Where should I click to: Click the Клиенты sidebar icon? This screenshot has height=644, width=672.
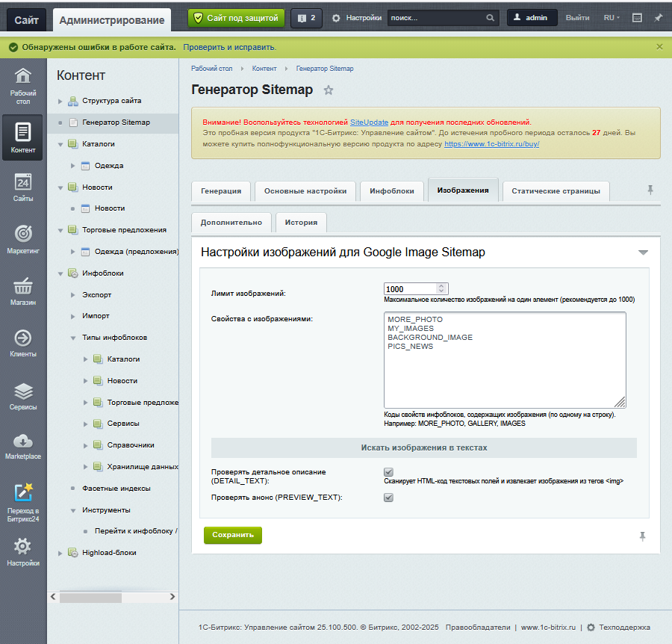coord(23,343)
